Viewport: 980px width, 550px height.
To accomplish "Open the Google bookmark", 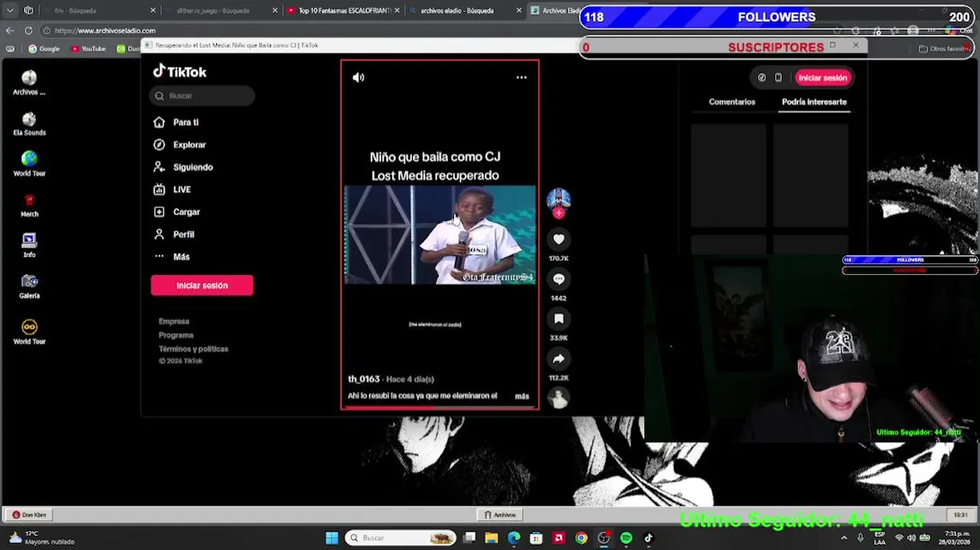I will (x=44, y=49).
